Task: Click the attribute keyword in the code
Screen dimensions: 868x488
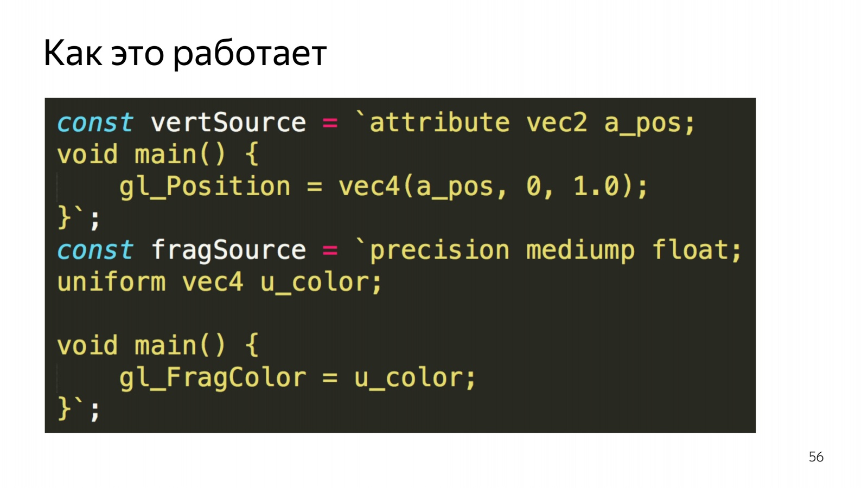Action: click(x=439, y=123)
